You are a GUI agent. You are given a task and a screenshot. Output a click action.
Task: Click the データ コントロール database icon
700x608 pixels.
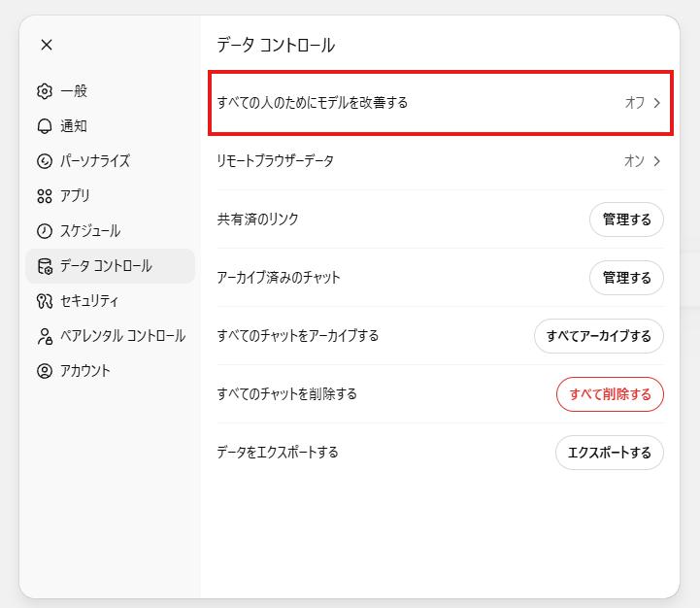point(44,266)
